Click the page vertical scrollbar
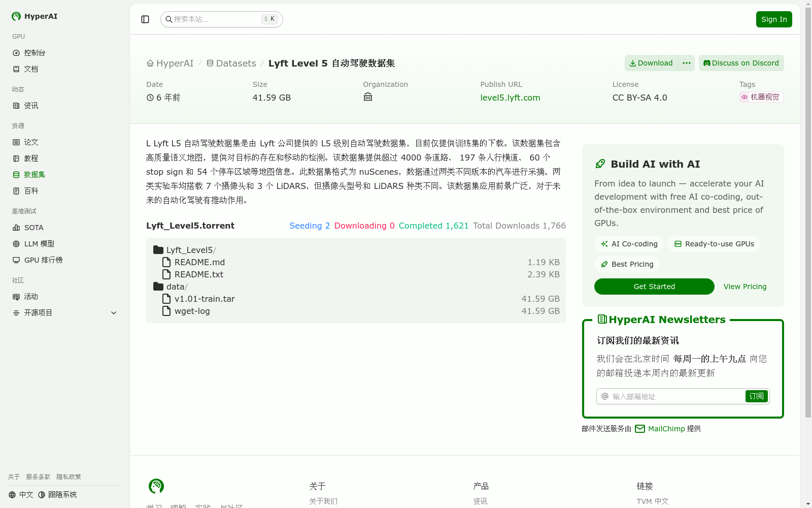The height and width of the screenshot is (508, 812). (x=808, y=213)
